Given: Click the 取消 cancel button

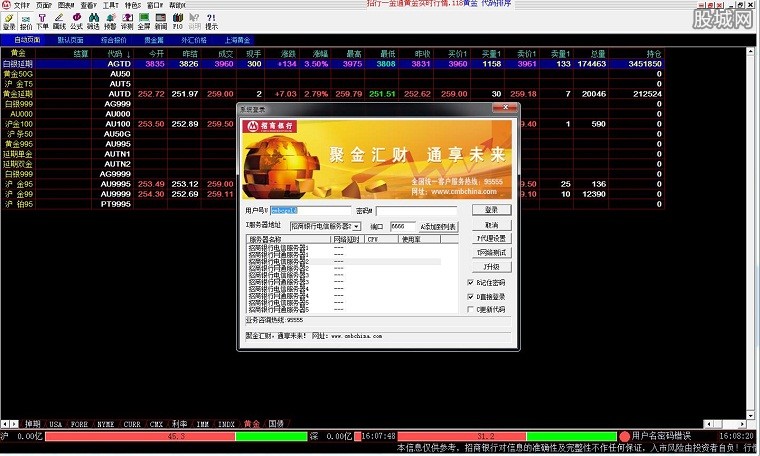Looking at the screenshot, I should (491, 225).
